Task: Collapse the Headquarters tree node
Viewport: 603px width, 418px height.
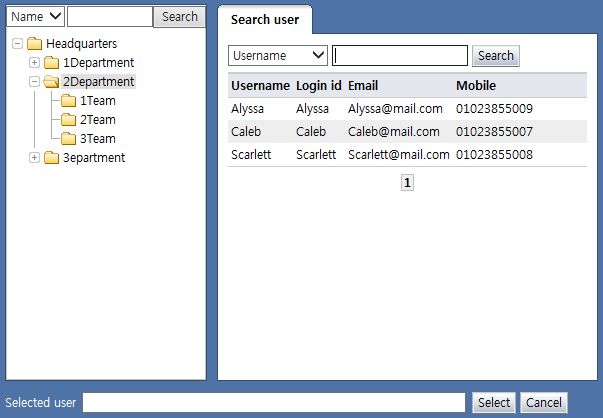Action: (x=17, y=44)
